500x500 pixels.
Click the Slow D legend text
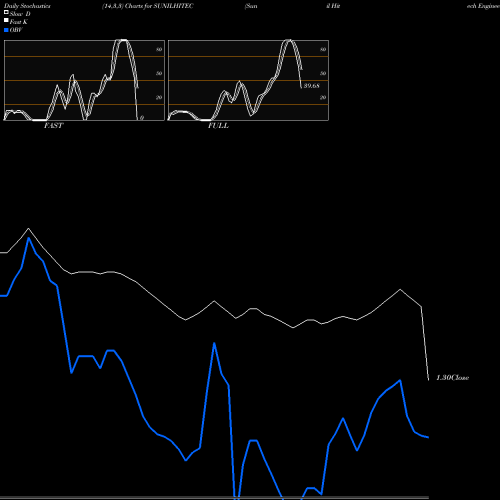pos(20,14)
